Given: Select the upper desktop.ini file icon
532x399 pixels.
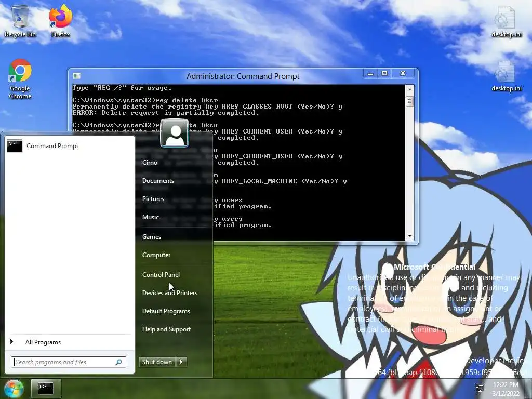Looking at the screenshot, I should [506, 21].
